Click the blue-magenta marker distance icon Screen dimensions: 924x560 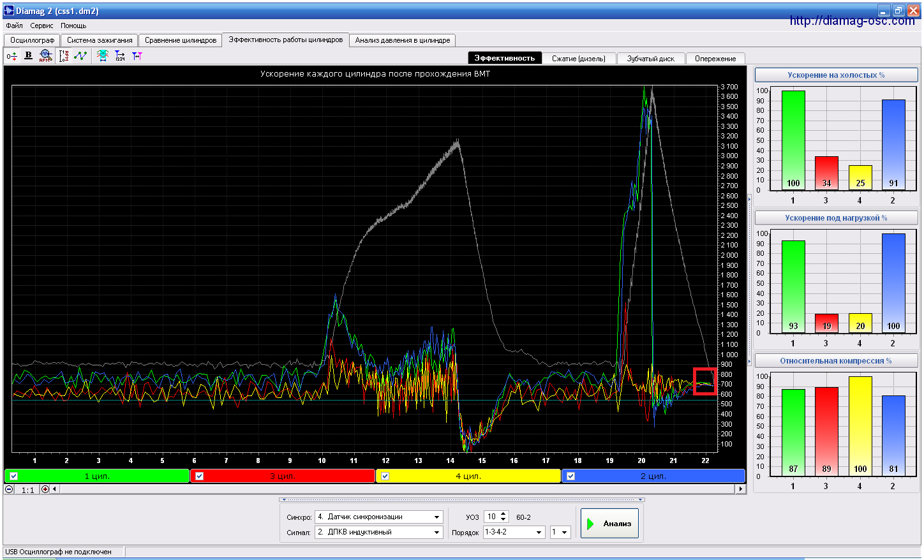click(x=137, y=56)
